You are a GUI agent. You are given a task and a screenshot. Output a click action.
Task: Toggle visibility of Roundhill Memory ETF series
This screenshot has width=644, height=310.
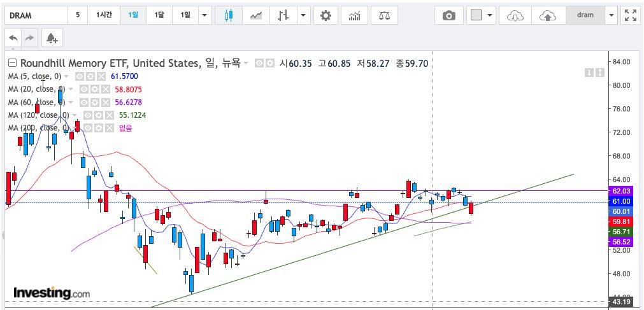point(259,63)
